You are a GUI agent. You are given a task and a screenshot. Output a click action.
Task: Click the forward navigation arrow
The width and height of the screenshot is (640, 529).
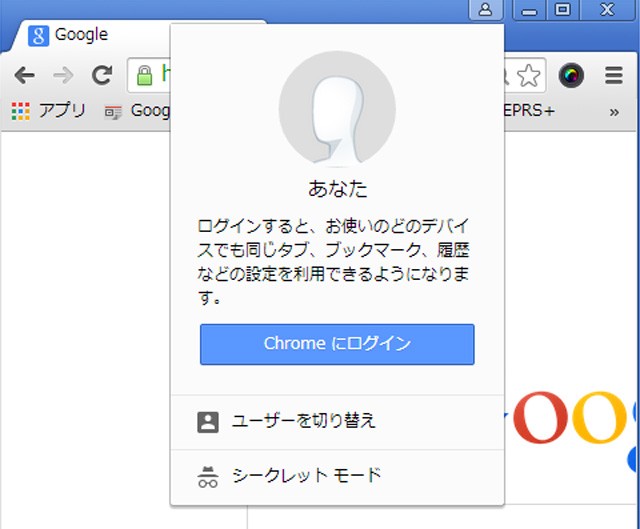[62, 75]
